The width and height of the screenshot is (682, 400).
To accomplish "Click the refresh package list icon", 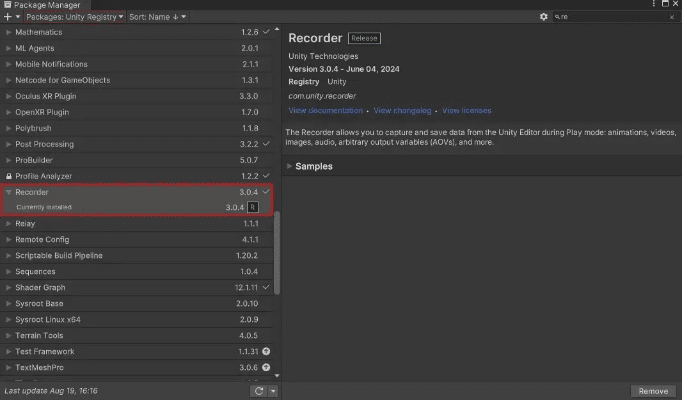I will [259, 391].
